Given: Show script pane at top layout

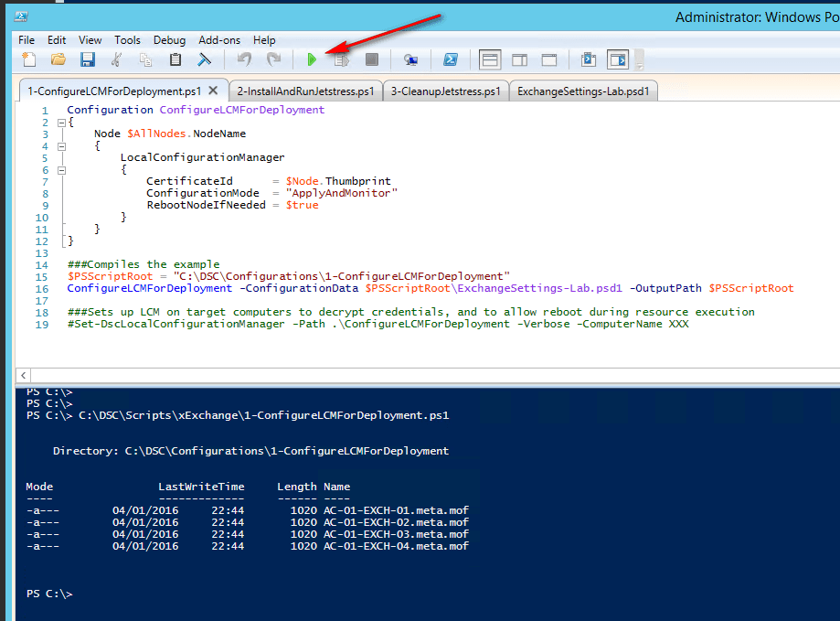Looking at the screenshot, I should [490, 60].
